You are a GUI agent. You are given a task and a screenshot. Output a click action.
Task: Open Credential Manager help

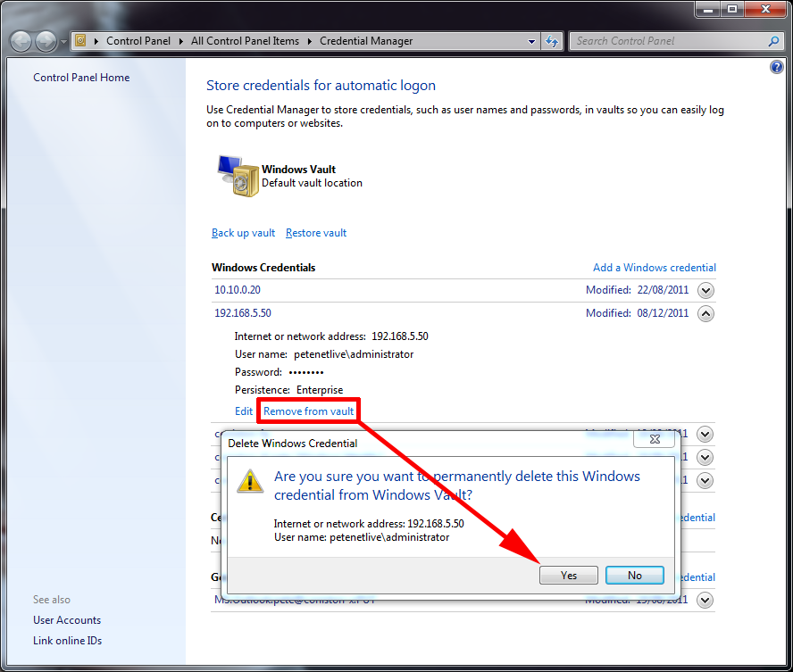click(x=776, y=66)
